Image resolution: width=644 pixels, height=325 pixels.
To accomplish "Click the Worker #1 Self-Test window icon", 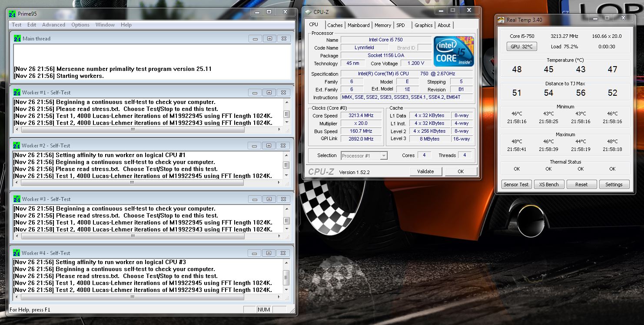I will (x=17, y=92).
